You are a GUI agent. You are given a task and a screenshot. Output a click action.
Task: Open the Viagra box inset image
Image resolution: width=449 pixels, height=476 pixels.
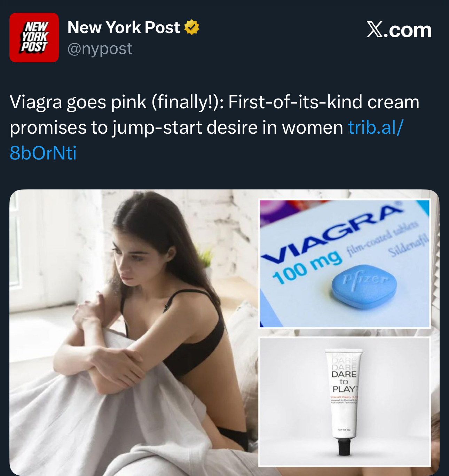pyautogui.click(x=345, y=264)
